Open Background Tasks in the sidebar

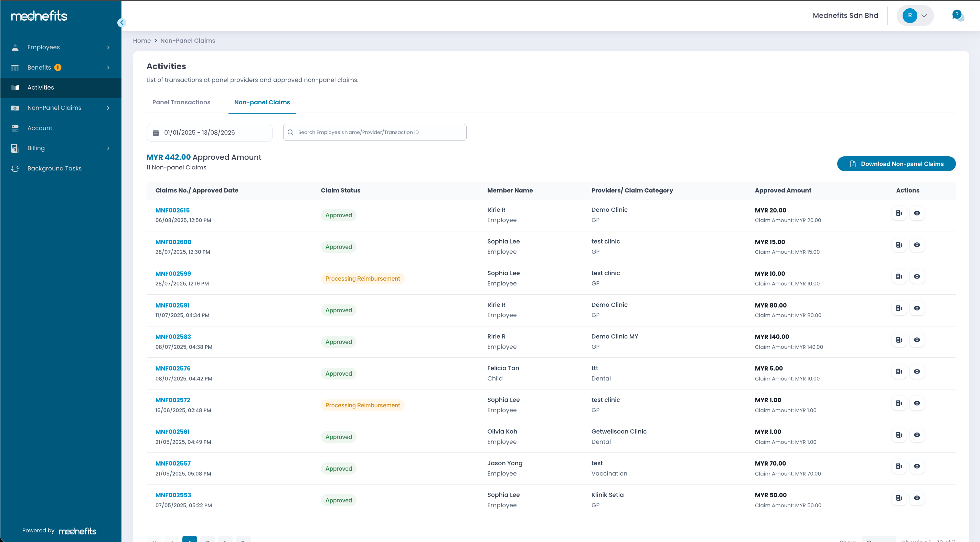[x=54, y=168]
